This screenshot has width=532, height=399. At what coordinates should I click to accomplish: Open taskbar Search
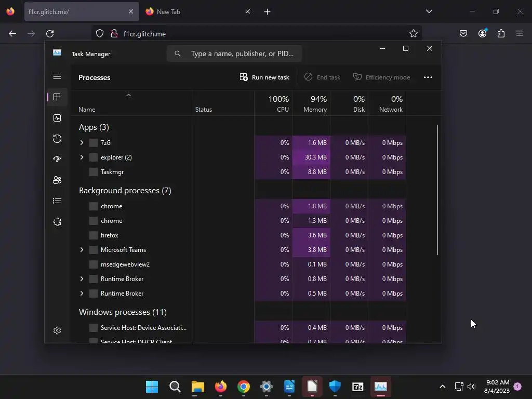(x=175, y=387)
